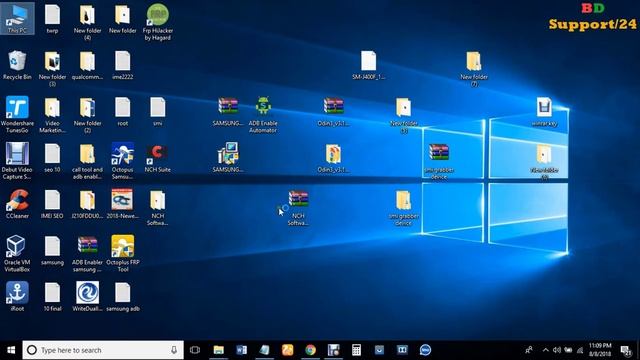640x360 pixels.
Task: Select the qualcomm... folder
Action: [87, 65]
